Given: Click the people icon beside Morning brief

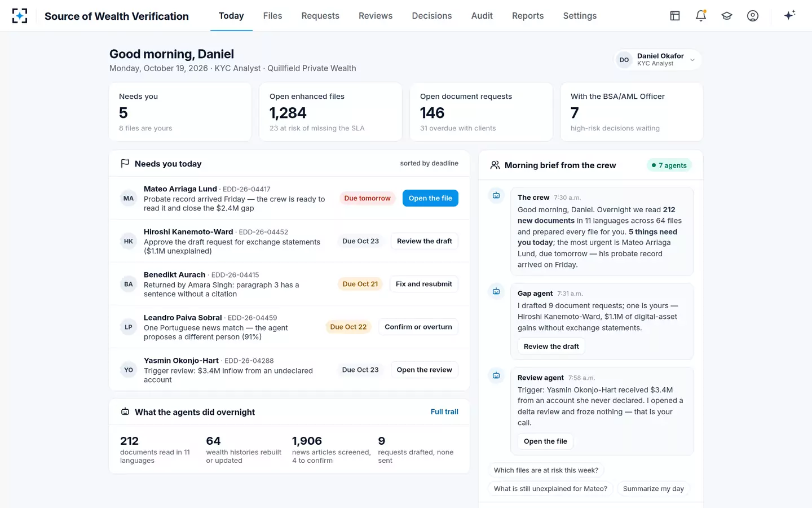Looking at the screenshot, I should pos(495,165).
